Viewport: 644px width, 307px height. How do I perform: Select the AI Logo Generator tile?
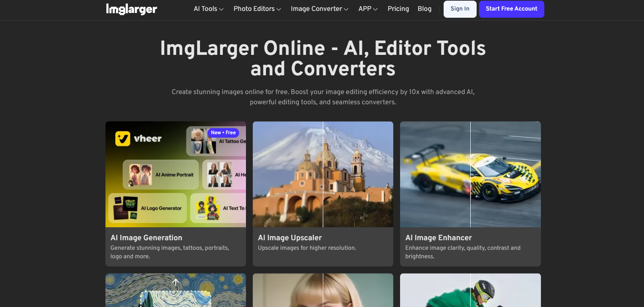[148, 208]
